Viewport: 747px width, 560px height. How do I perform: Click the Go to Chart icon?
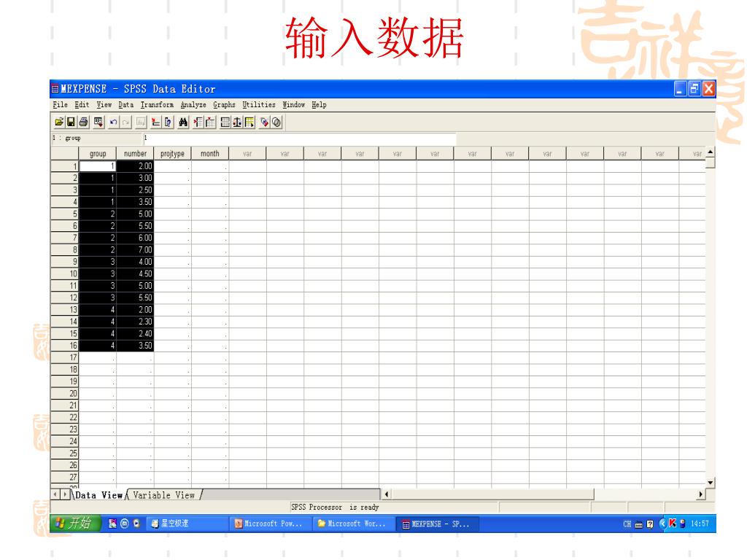pos(141,122)
